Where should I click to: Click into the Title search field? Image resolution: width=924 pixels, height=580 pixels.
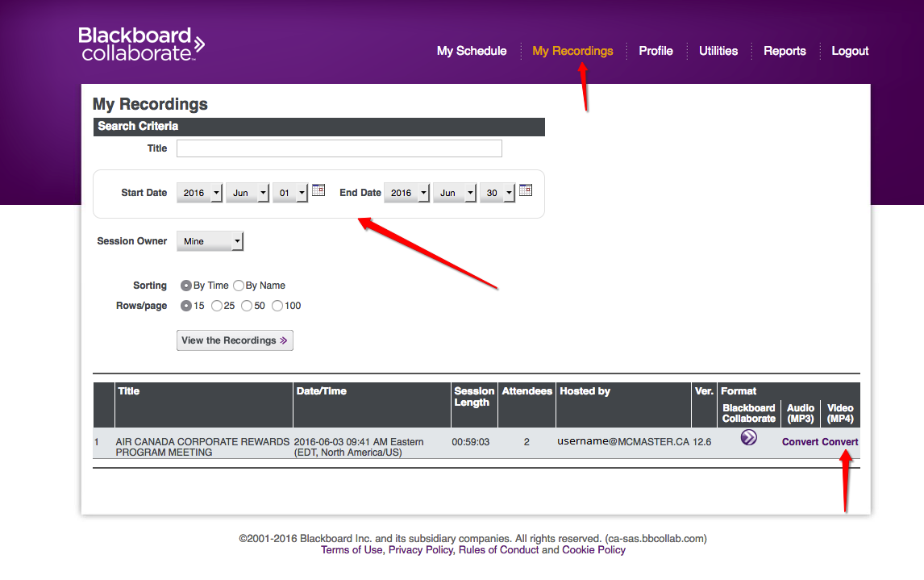click(339, 148)
